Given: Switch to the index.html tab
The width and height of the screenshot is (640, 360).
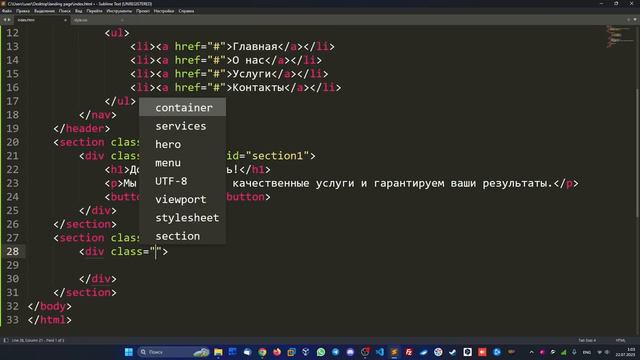Looking at the screenshot, I should pos(41,20).
